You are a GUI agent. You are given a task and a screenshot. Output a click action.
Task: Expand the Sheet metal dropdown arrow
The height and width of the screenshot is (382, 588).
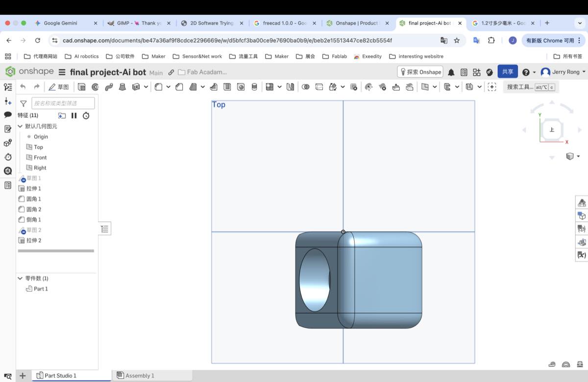[x=480, y=87]
